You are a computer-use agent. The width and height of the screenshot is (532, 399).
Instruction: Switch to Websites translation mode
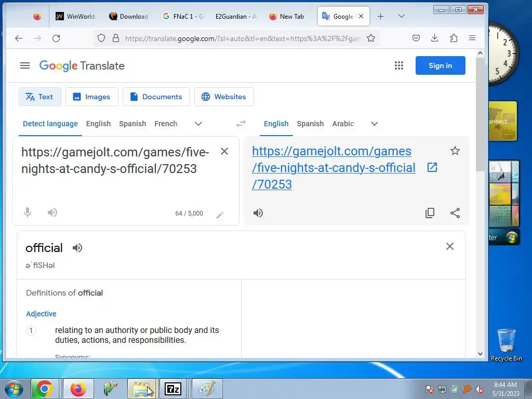224,97
